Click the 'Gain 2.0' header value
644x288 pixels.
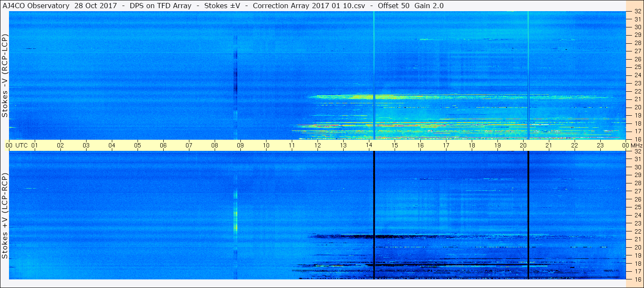[429, 6]
